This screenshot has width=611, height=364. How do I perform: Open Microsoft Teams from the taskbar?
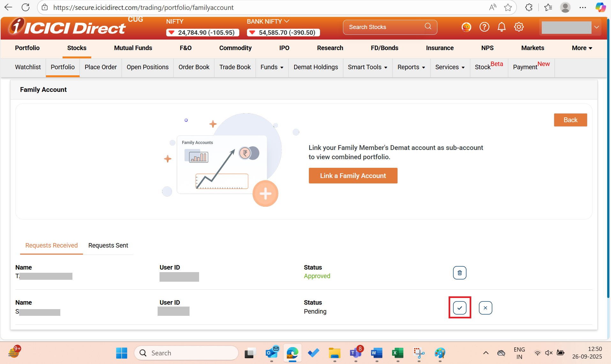[355, 353]
